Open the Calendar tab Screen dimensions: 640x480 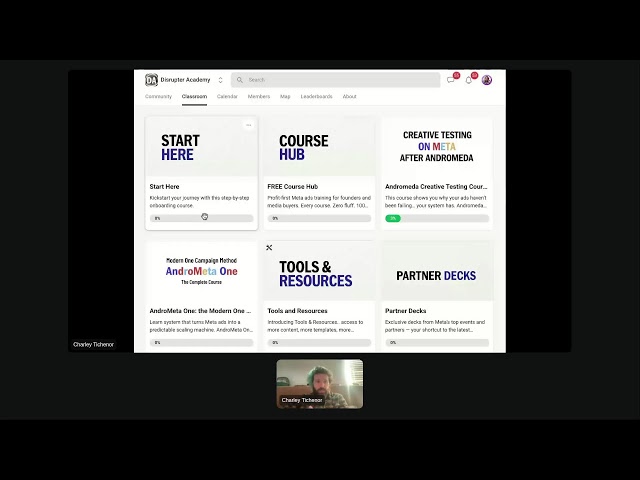pyautogui.click(x=227, y=97)
